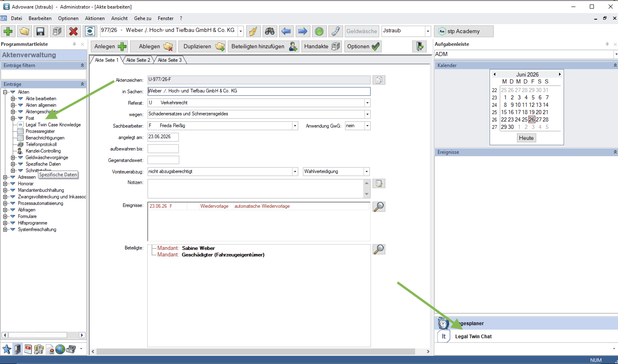Open the Jstraub user dropdown
This screenshot has width=618, height=364.
428,31
